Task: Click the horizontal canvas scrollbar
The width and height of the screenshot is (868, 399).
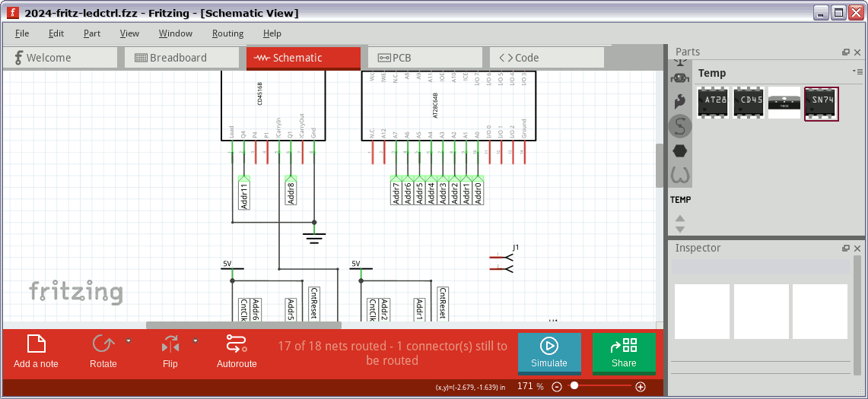Action: tap(243, 325)
